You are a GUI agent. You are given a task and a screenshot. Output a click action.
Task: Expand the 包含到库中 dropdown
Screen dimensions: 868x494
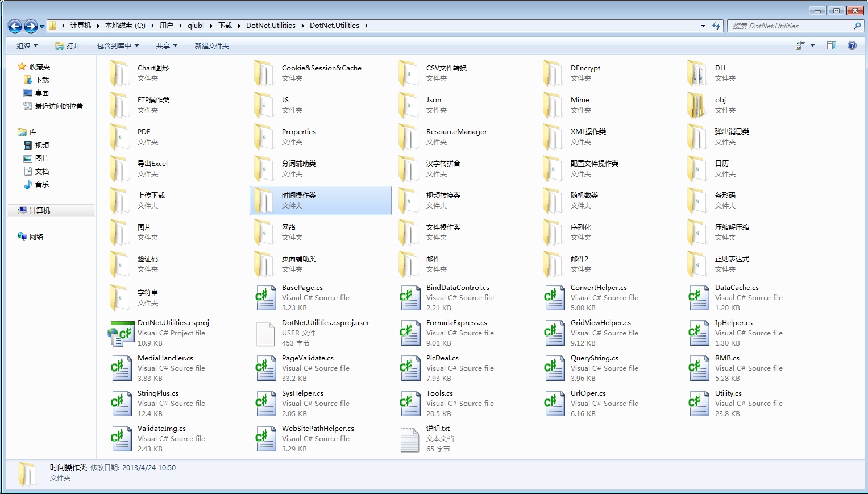[x=118, y=45]
